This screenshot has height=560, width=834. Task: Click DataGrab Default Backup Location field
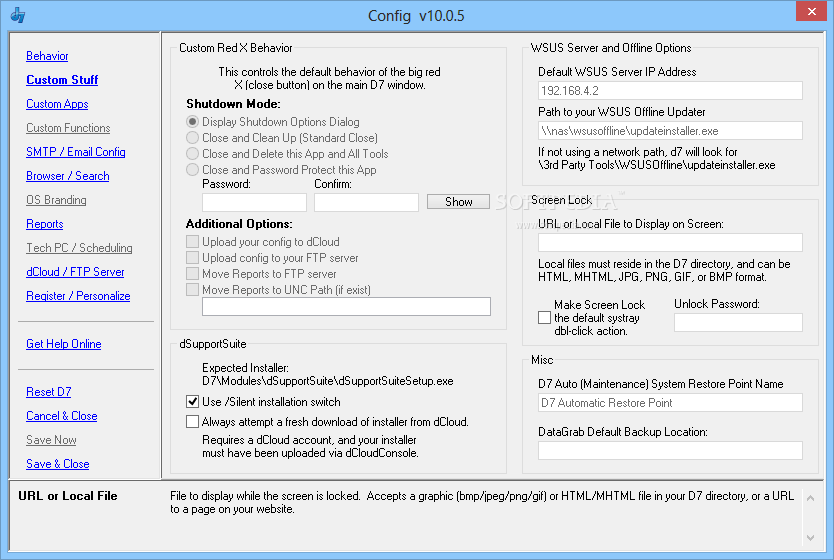670,450
